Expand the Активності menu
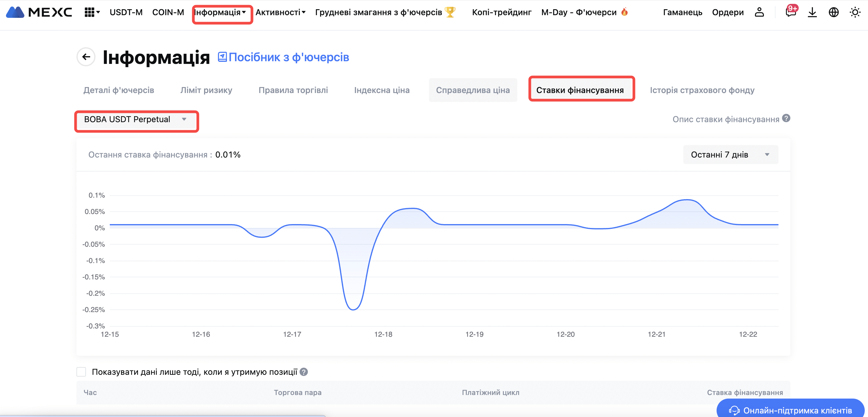 280,12
